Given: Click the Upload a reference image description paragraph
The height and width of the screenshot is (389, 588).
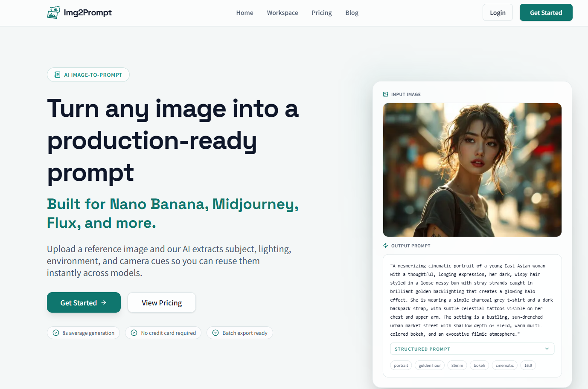Looking at the screenshot, I should (x=169, y=261).
